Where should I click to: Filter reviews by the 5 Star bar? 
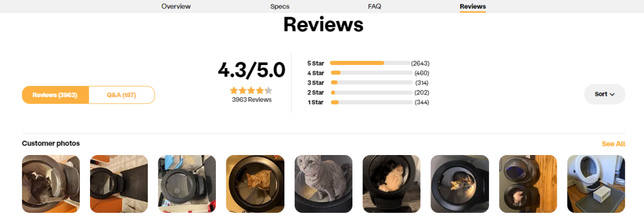[369, 63]
